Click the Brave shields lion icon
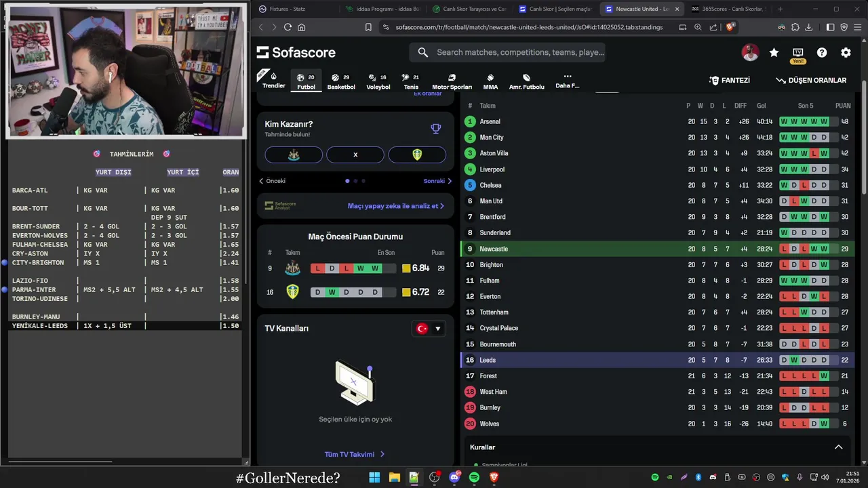Screen dimensions: 868x488 click(730, 27)
